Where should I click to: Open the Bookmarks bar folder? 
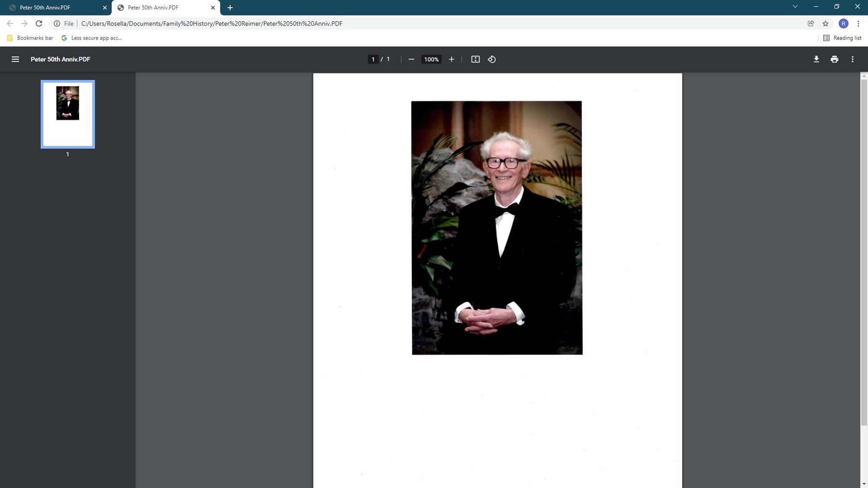click(x=30, y=38)
